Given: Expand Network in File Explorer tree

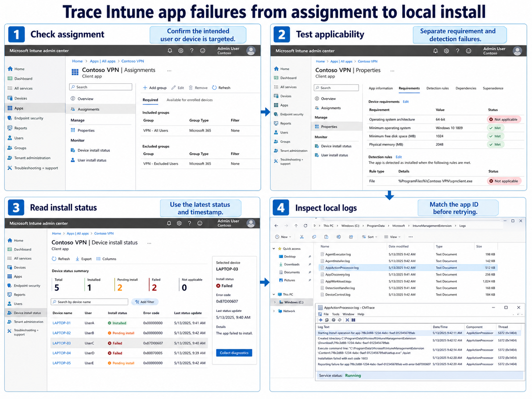Looking at the screenshot, I should pos(274,311).
